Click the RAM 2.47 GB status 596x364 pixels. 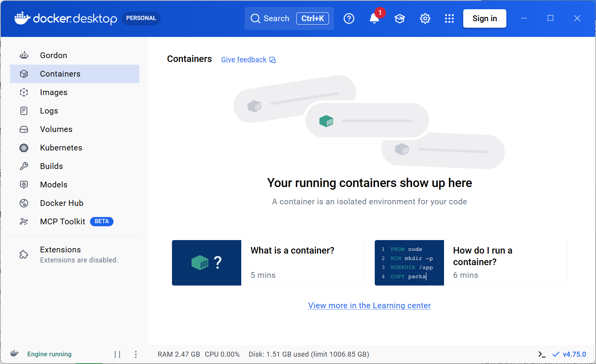coord(179,354)
